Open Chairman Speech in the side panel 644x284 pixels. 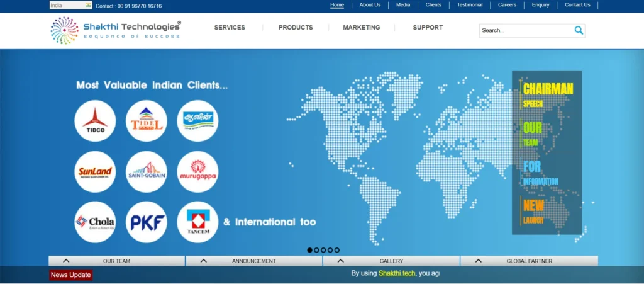point(547,95)
